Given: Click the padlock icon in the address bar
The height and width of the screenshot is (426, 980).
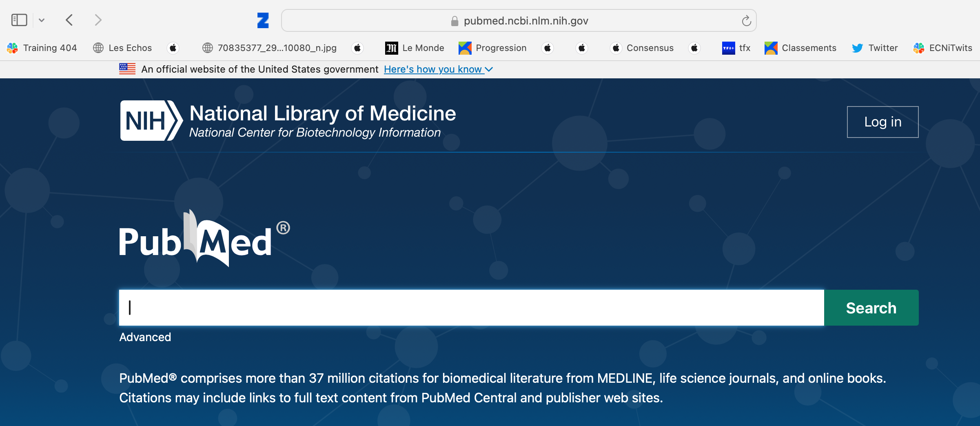Looking at the screenshot, I should tap(455, 21).
